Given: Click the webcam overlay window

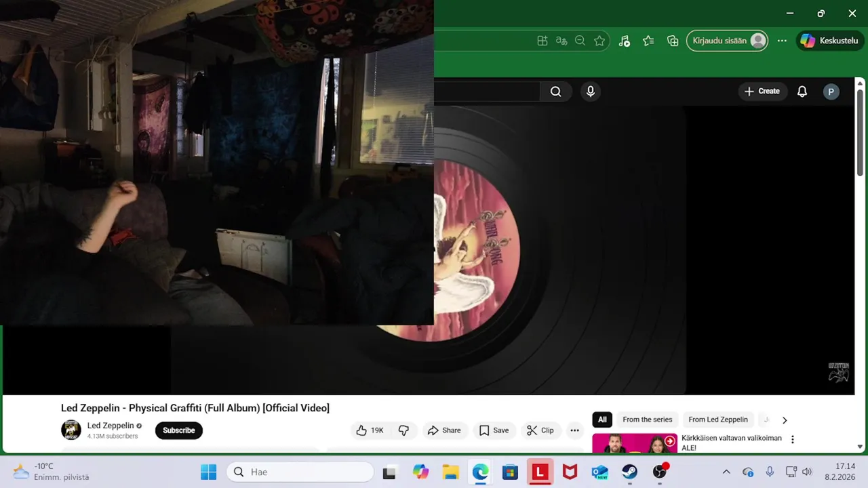Looking at the screenshot, I should click(217, 163).
